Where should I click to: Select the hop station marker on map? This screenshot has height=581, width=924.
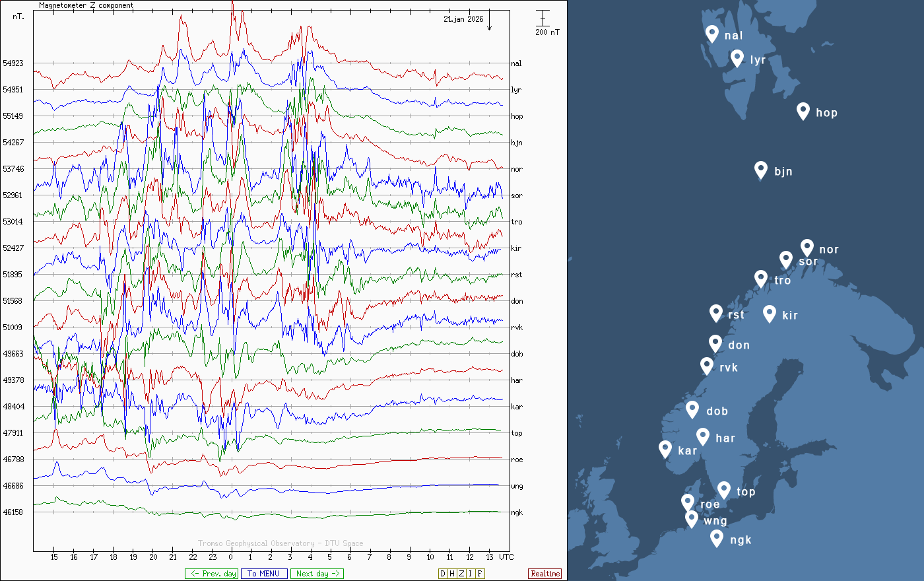point(803,111)
